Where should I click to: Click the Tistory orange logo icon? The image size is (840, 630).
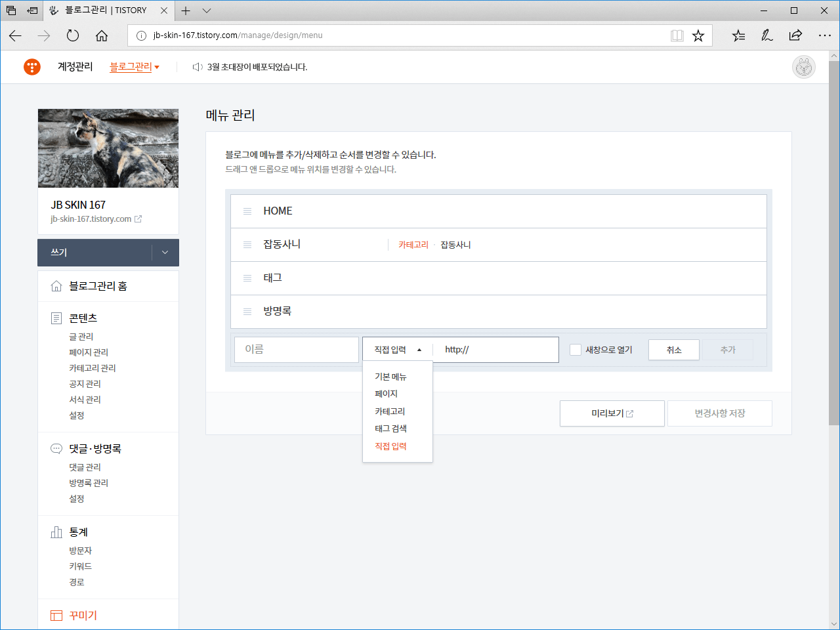[32, 67]
